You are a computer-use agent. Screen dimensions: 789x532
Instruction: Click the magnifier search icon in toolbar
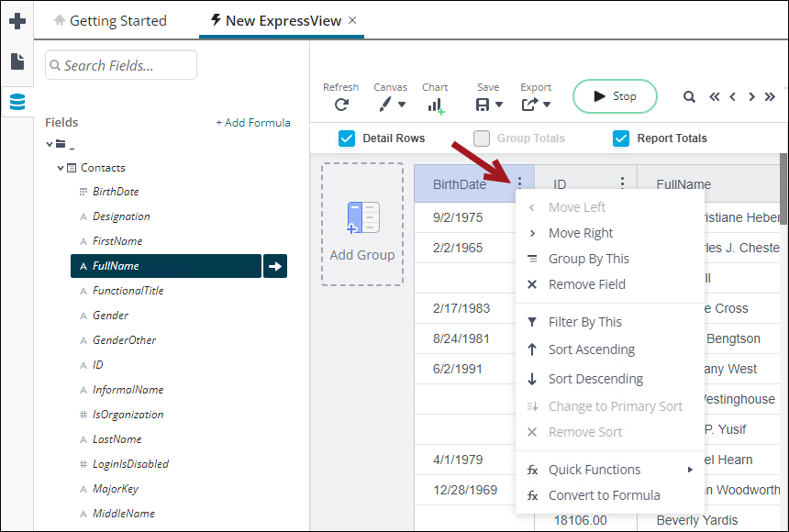(x=689, y=96)
